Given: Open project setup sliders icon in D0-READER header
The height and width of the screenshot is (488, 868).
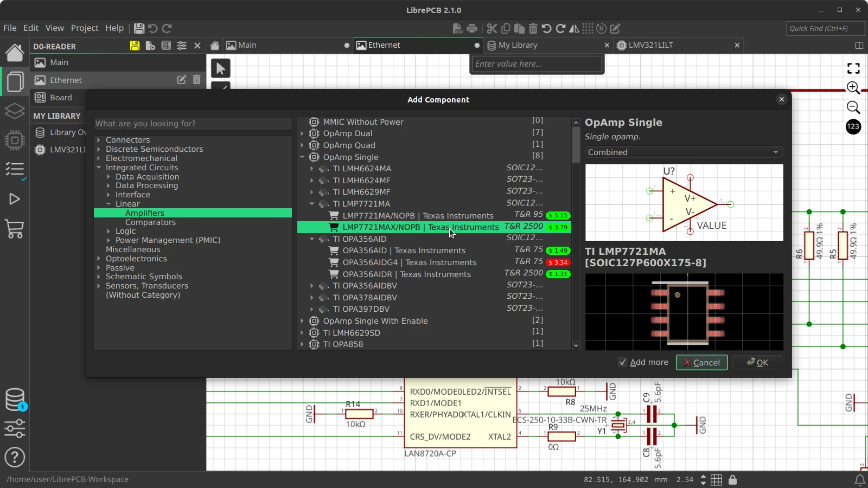Looking at the screenshot, I should point(182,46).
